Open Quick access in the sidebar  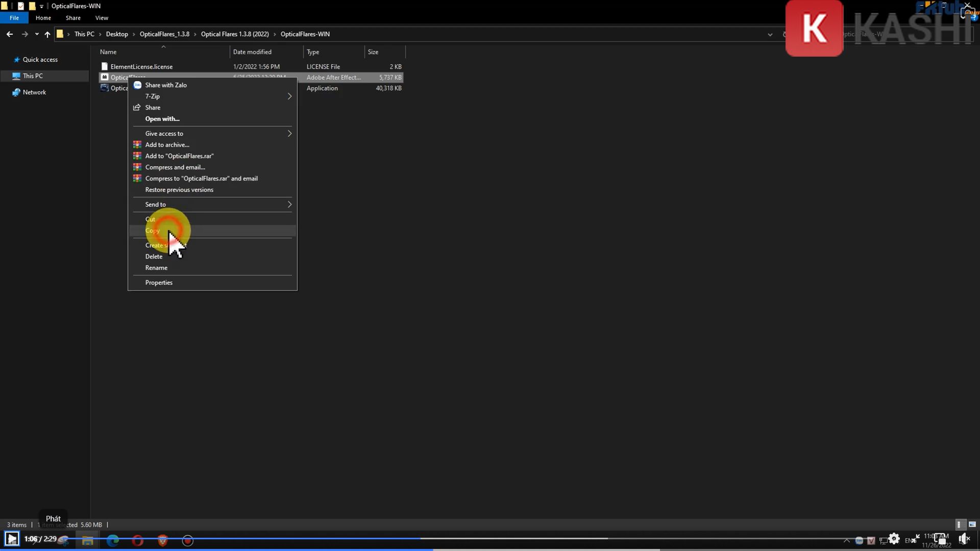[x=40, y=60]
